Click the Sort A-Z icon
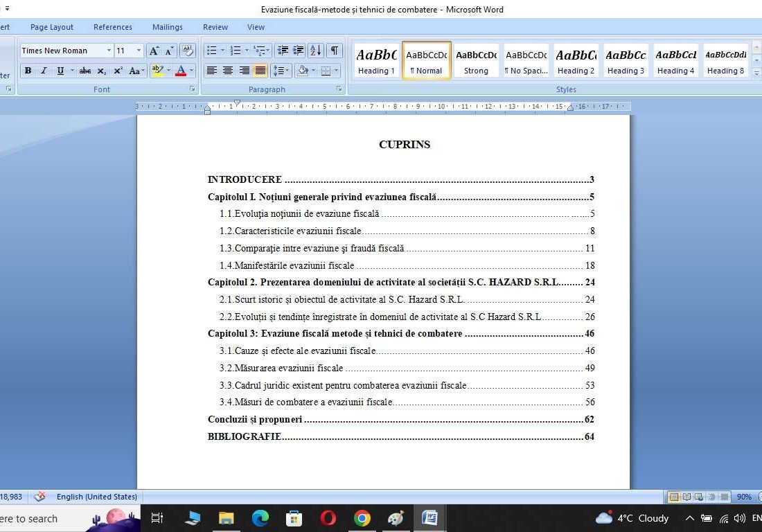762x532 pixels. 316,51
